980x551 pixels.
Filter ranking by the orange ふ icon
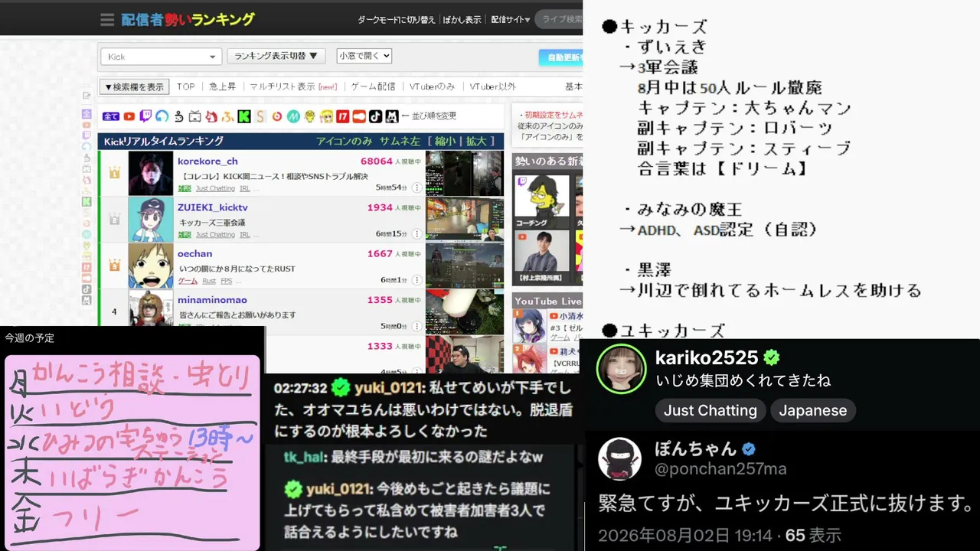point(227,116)
